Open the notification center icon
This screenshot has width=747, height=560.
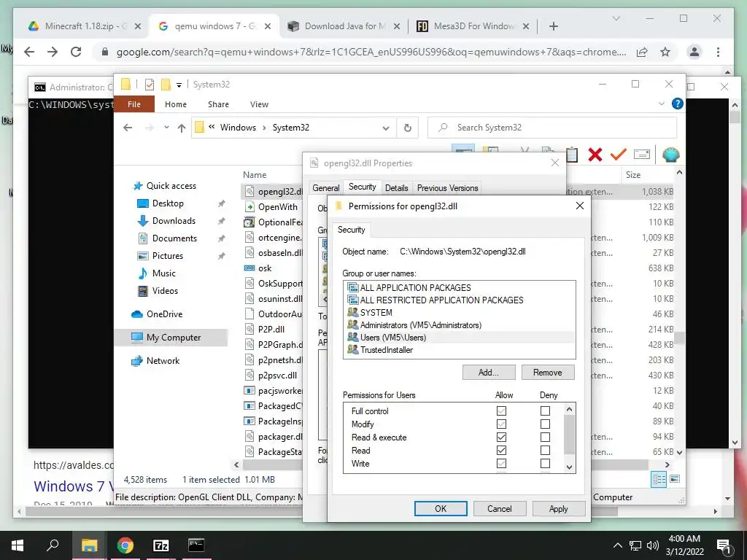coord(724,546)
